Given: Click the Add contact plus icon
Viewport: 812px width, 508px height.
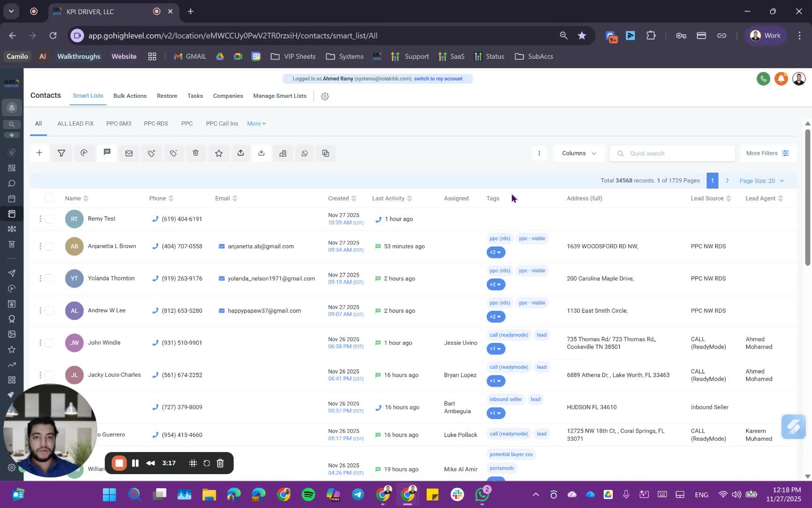Looking at the screenshot, I should tap(39, 153).
